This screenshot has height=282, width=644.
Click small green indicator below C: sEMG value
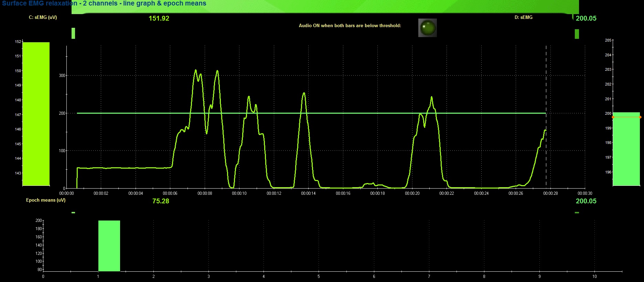tap(73, 33)
